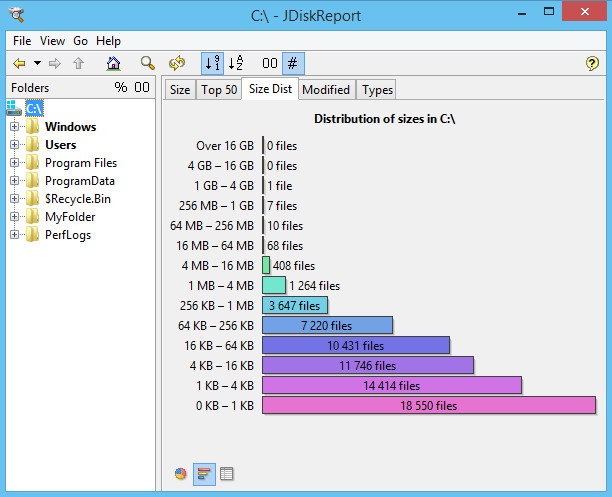The width and height of the screenshot is (612, 497).
Task: Select the C:\ root drive node
Action: tap(34, 108)
